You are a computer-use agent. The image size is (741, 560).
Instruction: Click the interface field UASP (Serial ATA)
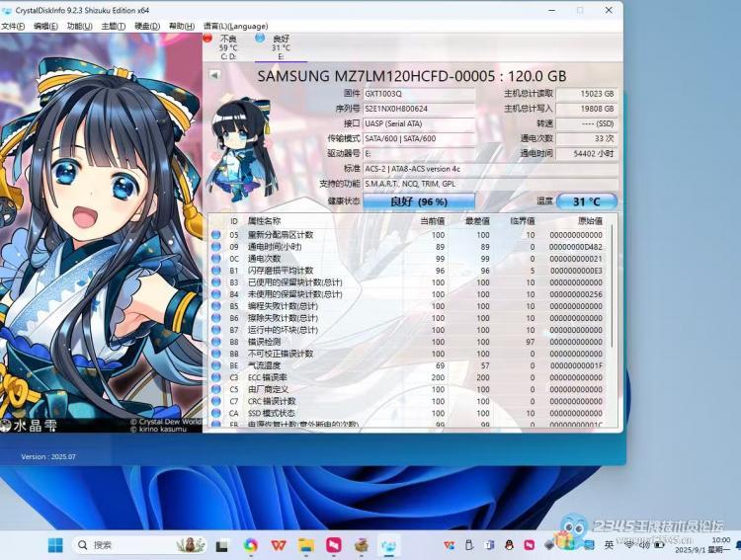(419, 123)
